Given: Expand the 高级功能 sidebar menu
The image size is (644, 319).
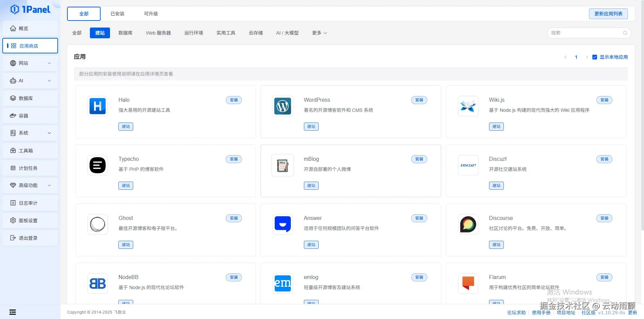Looking at the screenshot, I should tap(30, 185).
